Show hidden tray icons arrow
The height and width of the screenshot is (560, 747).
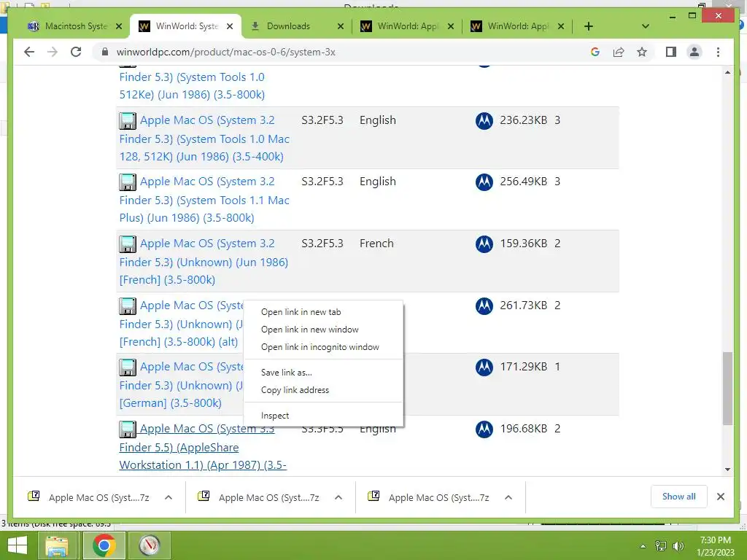pos(643,546)
